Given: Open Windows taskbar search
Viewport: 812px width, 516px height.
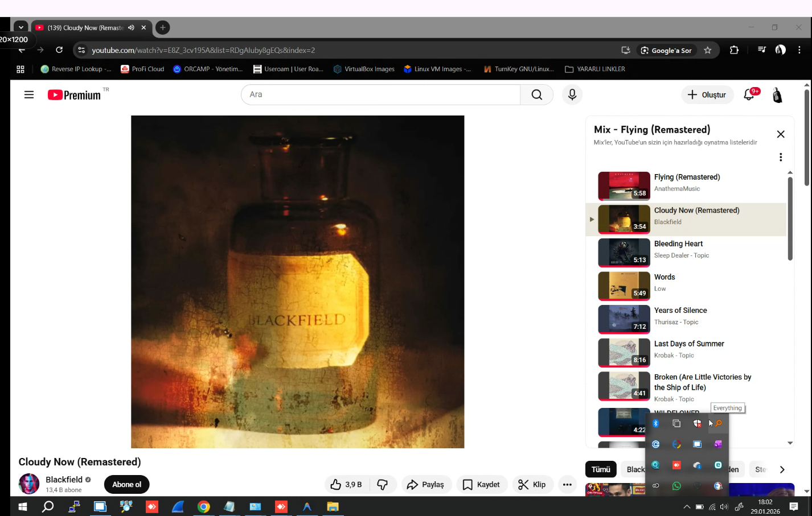Looking at the screenshot, I should 48,506.
